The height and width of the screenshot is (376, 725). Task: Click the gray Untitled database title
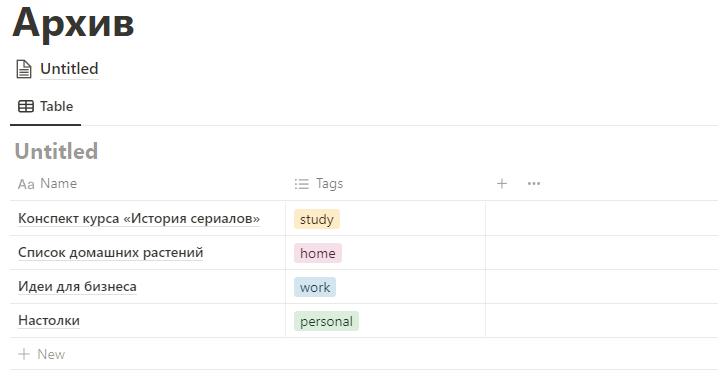pyautogui.click(x=56, y=151)
